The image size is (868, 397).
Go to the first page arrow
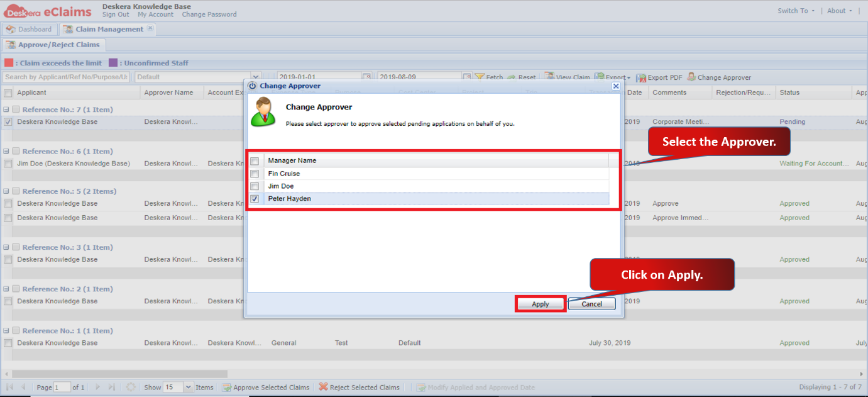pyautogui.click(x=10, y=387)
